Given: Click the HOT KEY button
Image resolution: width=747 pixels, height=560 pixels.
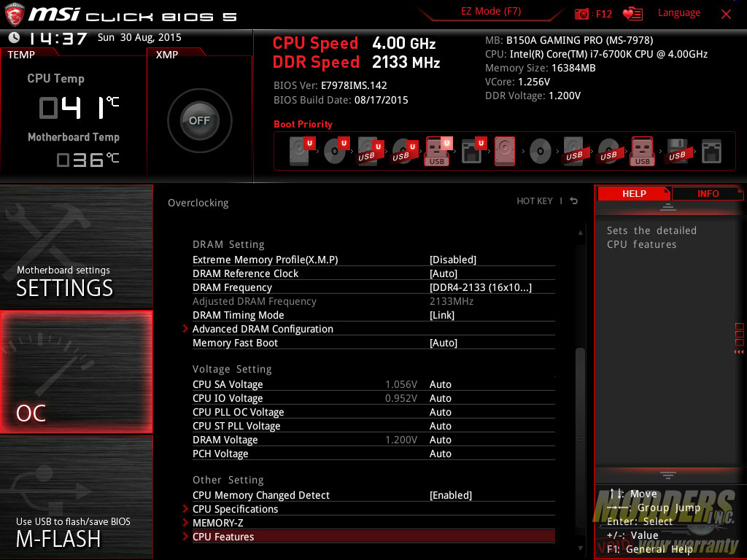Looking at the screenshot, I should [x=535, y=201].
